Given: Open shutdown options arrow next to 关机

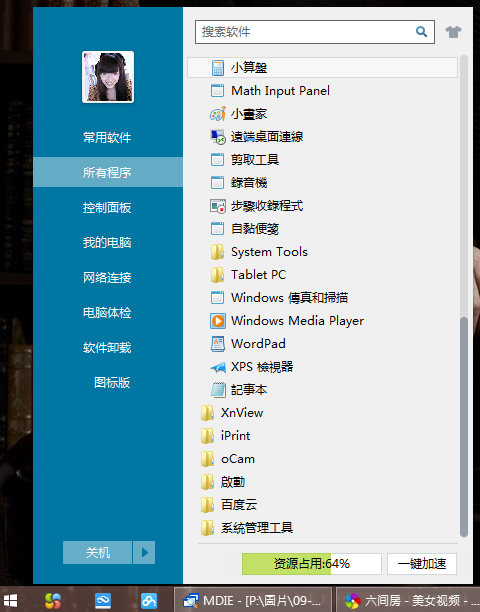Looking at the screenshot, I should pyautogui.click(x=144, y=552).
